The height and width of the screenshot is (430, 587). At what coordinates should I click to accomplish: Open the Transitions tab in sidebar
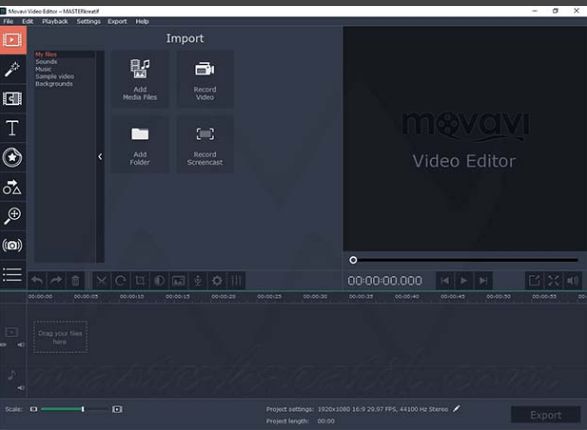(x=13, y=99)
